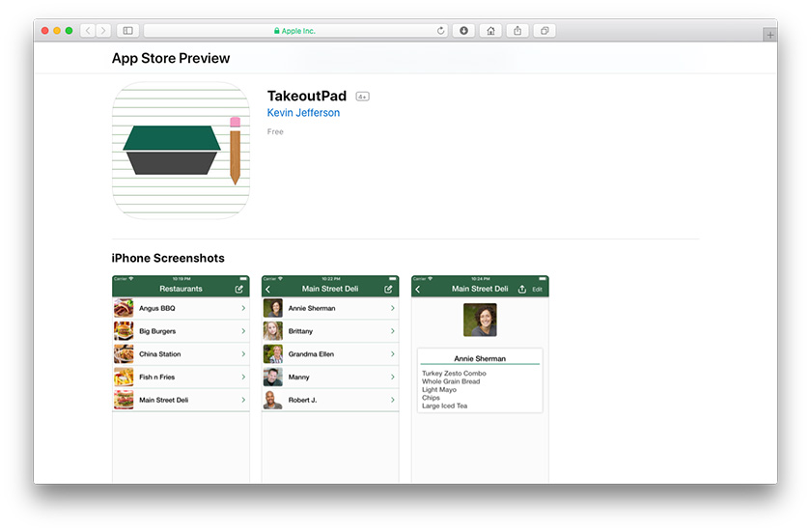This screenshot has height=532, width=811.
Task: Click the 'Angus BBQ' restaurant name
Action: pos(157,308)
